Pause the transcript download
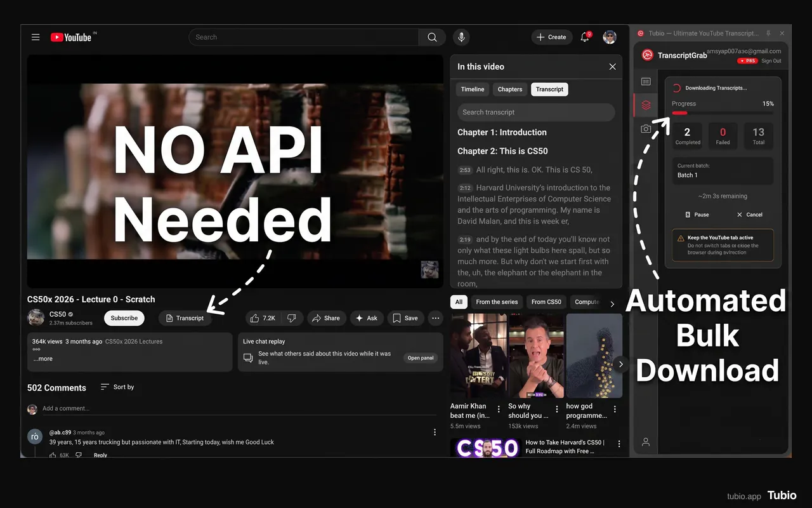812x508 pixels. pyautogui.click(x=697, y=215)
